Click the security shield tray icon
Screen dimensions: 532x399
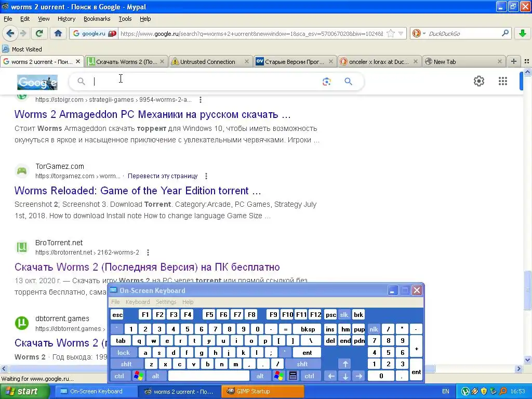pos(484,391)
